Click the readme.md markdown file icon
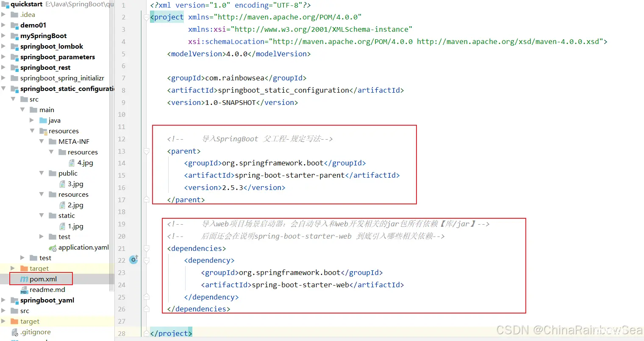Screen dimensions: 644x341 [x=24, y=290]
